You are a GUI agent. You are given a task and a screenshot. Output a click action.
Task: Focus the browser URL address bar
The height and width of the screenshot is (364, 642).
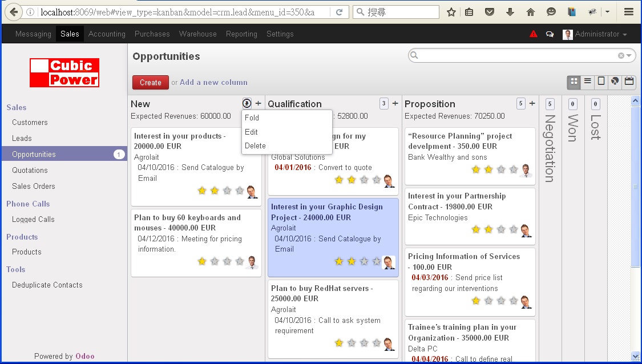[x=183, y=13]
